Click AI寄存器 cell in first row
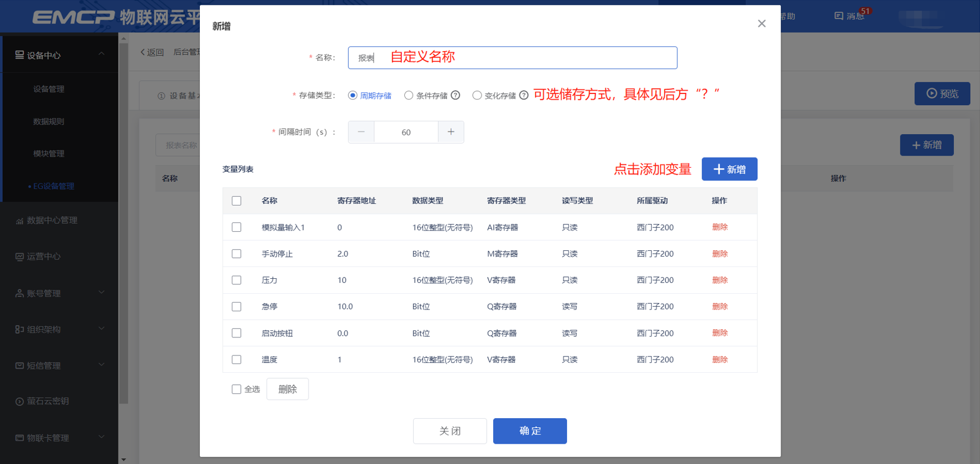The width and height of the screenshot is (980, 464). click(x=502, y=227)
